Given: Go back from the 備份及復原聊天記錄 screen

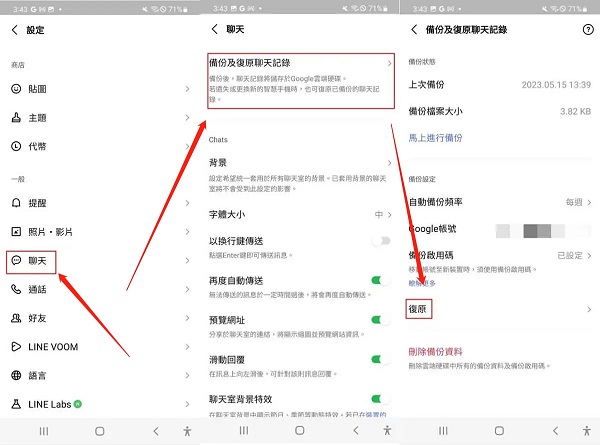Looking at the screenshot, I should click(414, 29).
